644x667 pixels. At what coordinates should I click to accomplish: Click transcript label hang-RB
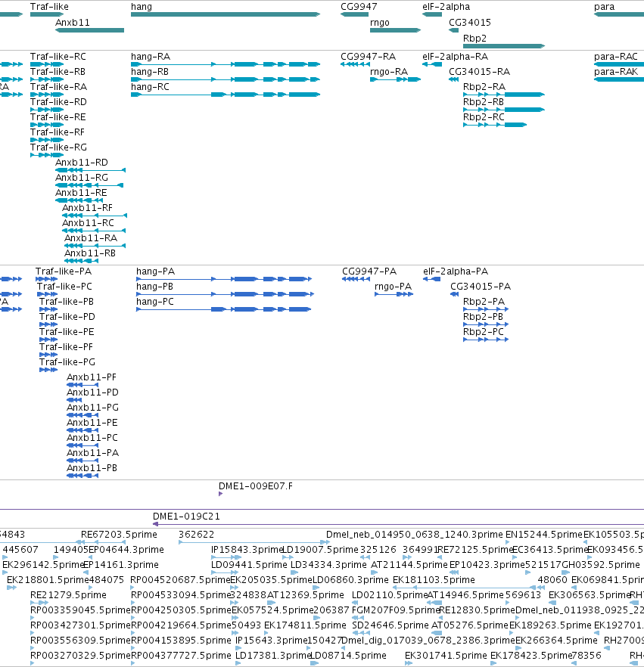click(150, 72)
